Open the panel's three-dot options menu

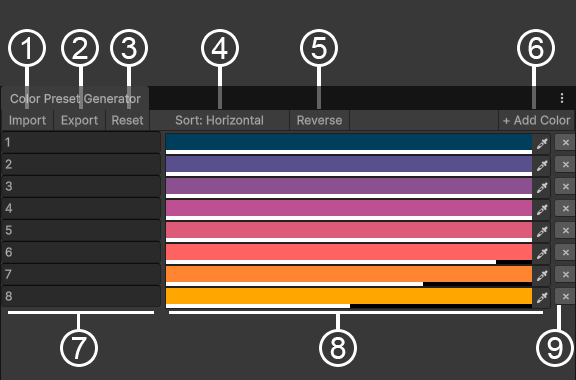(x=562, y=98)
